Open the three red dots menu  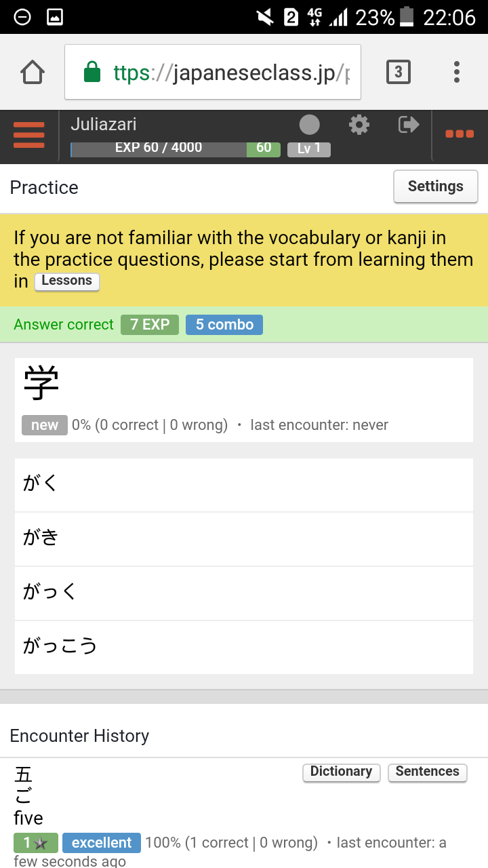click(460, 134)
